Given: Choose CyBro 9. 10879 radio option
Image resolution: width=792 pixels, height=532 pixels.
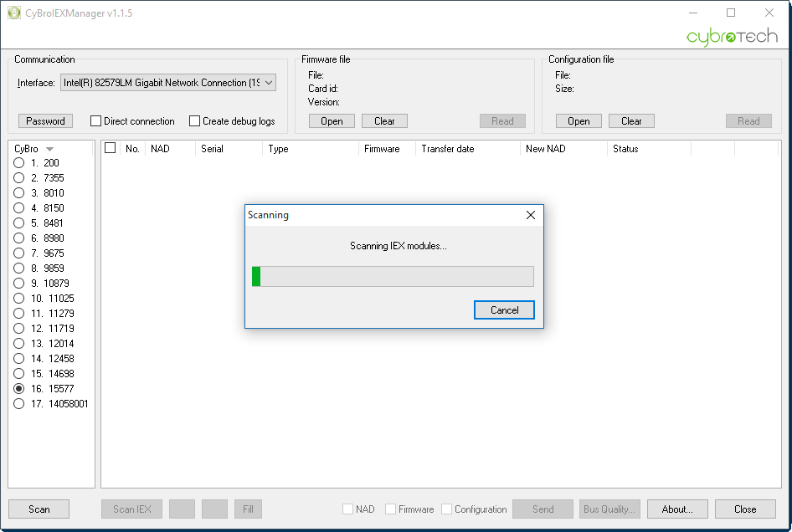Looking at the screenshot, I should pos(18,284).
